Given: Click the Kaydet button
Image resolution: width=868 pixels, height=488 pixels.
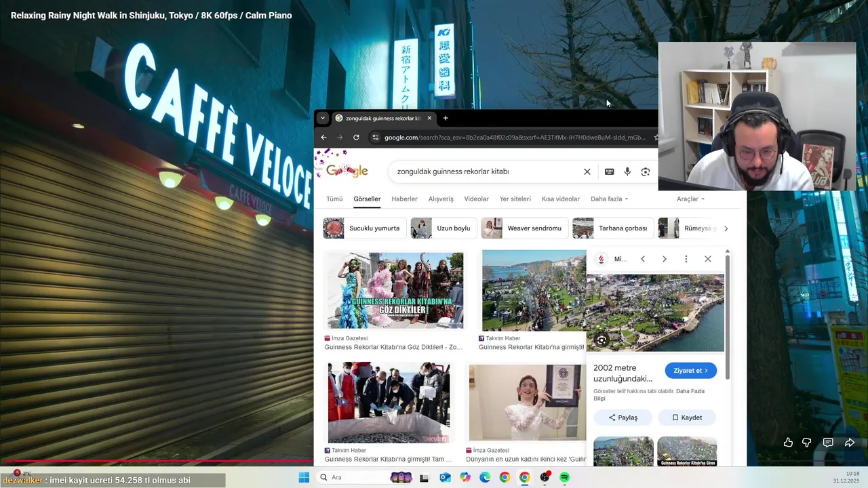Looking at the screenshot, I should coord(686,418).
